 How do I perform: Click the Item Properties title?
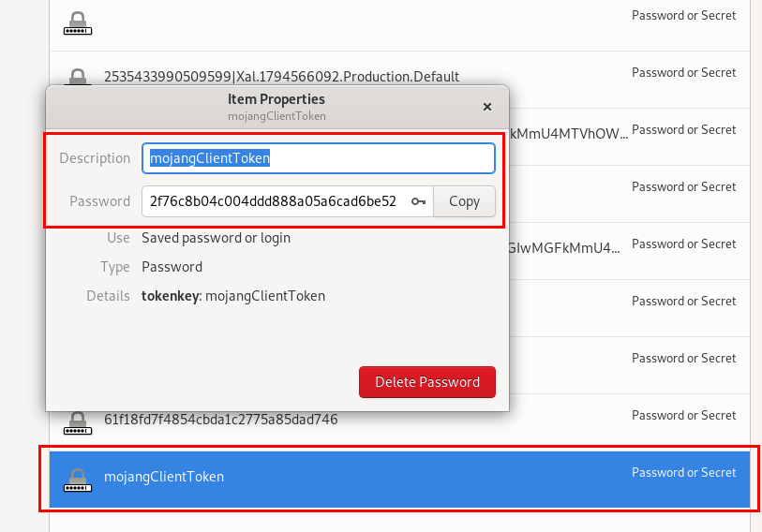(x=276, y=99)
